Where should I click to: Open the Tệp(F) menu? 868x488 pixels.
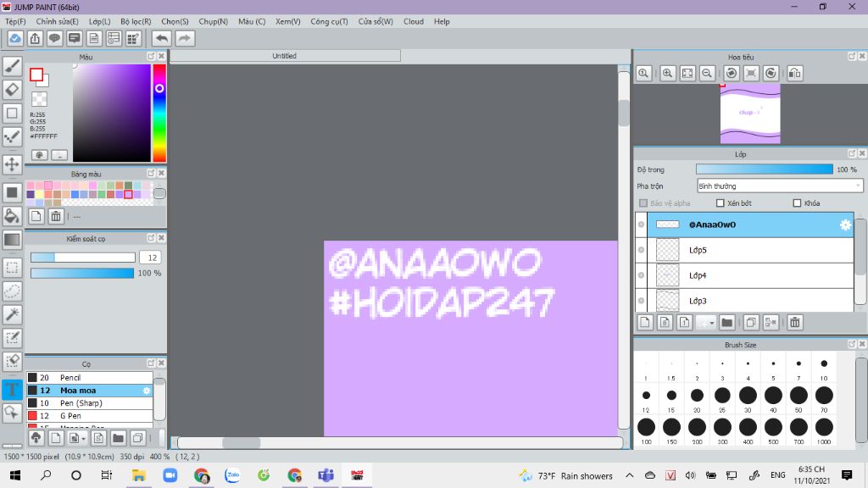[15, 21]
